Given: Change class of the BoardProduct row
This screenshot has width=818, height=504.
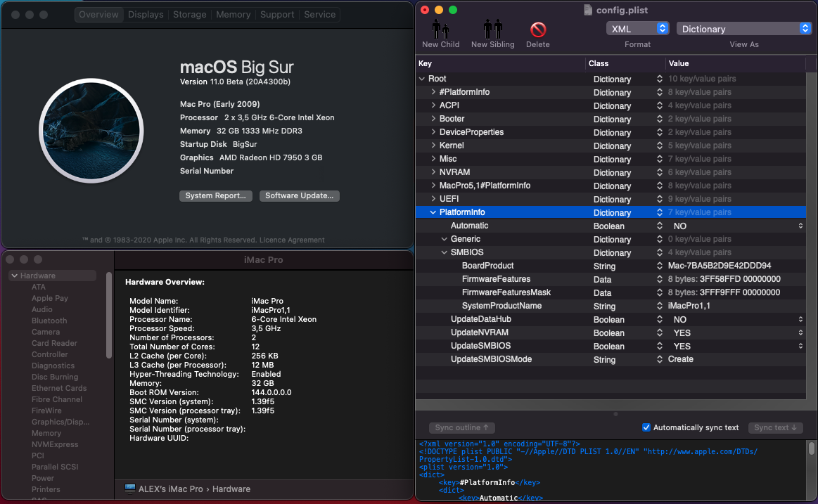Looking at the screenshot, I should tap(660, 266).
